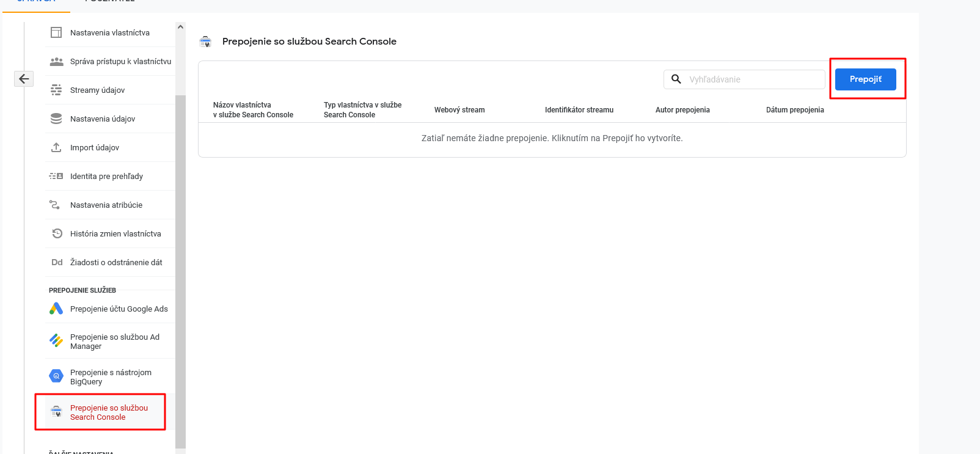Click the Nastavenia údajov database icon
This screenshot has width=980, height=454.
pos(56,119)
